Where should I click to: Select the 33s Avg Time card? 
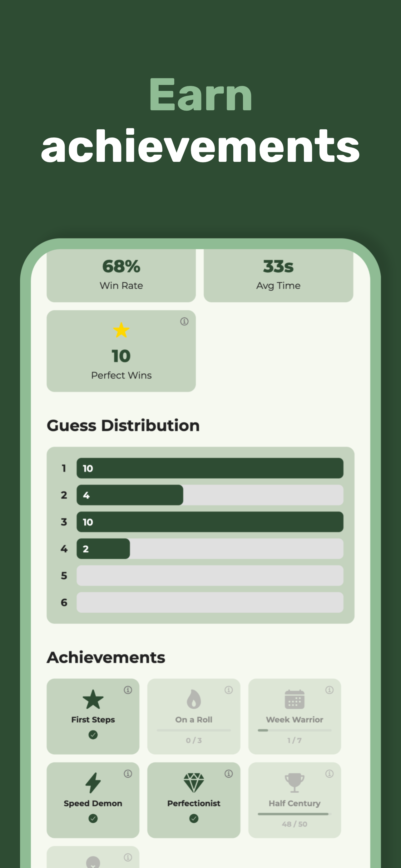coord(279,275)
